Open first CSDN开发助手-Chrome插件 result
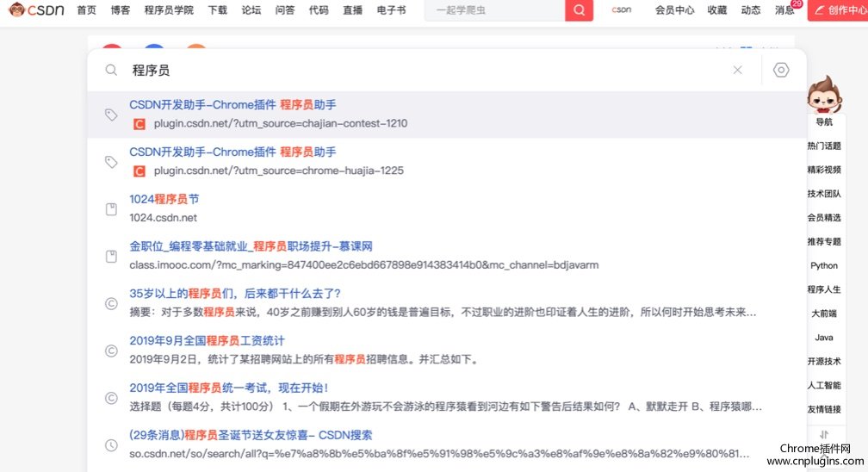The width and height of the screenshot is (868, 472). [x=232, y=105]
